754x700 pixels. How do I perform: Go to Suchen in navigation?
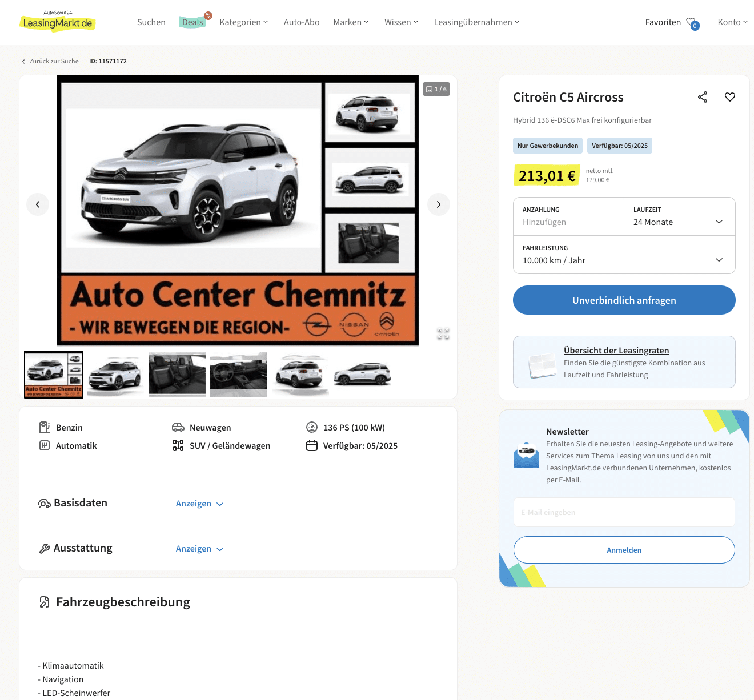[x=151, y=22]
